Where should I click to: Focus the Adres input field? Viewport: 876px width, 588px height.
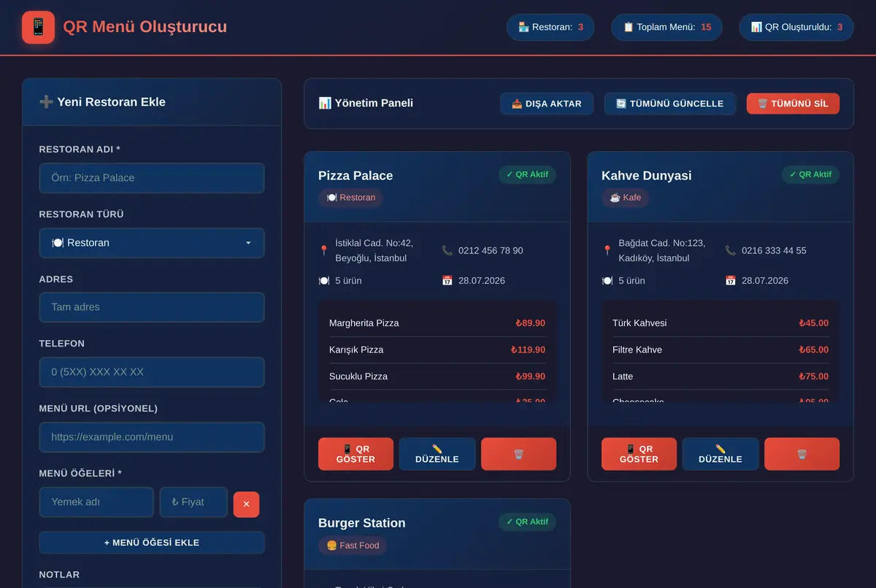point(152,307)
